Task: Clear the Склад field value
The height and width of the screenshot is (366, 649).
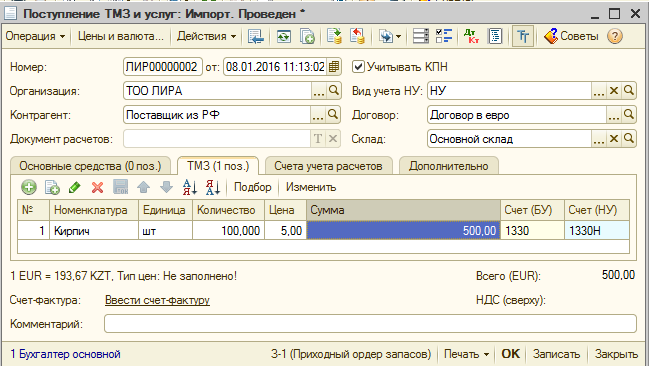Action: point(614,139)
